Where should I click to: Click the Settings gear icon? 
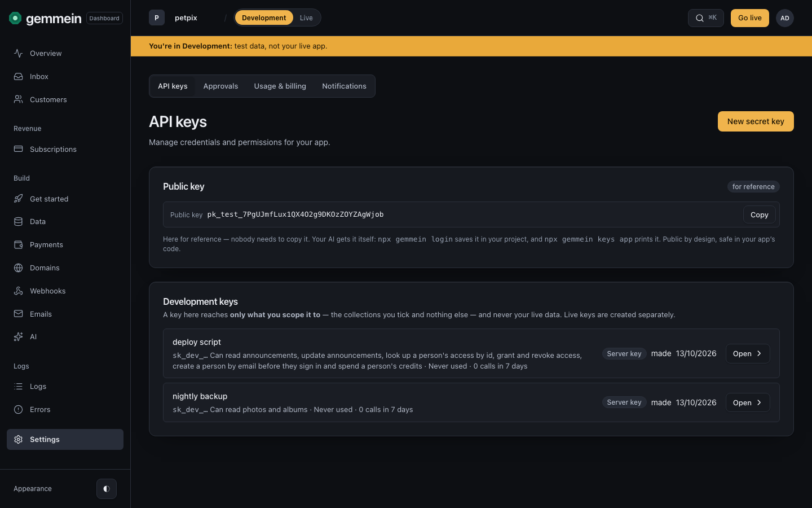[x=19, y=439]
